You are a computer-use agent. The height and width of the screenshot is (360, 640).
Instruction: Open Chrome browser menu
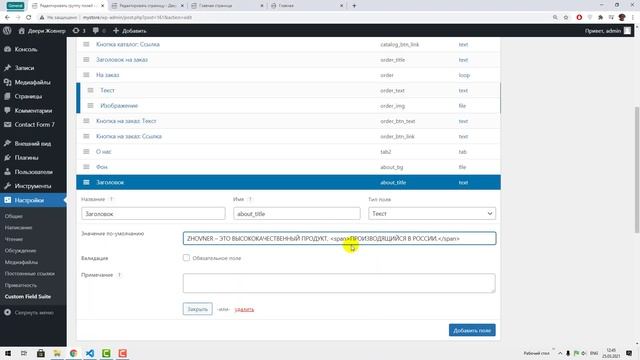click(x=633, y=18)
